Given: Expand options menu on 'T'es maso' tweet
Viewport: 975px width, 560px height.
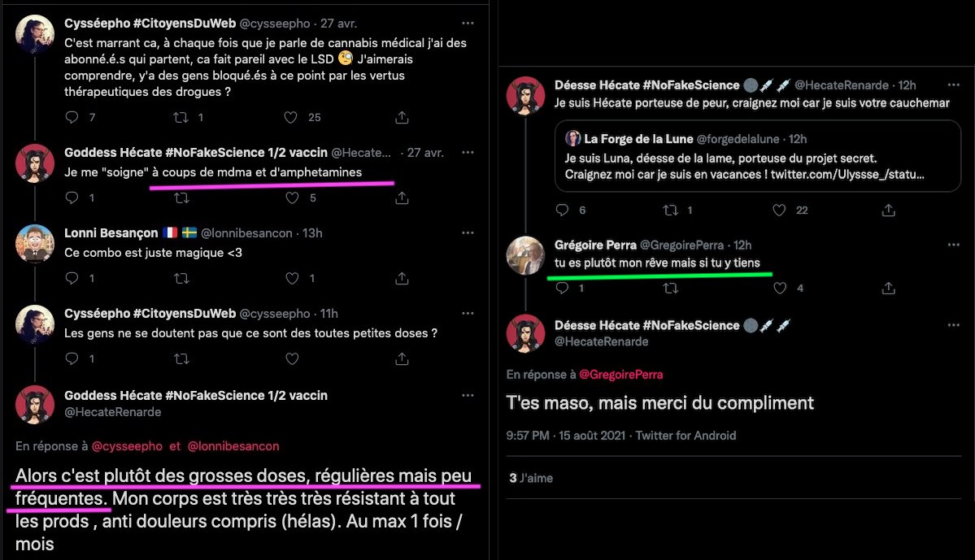Looking at the screenshot, I should pyautogui.click(x=954, y=325).
